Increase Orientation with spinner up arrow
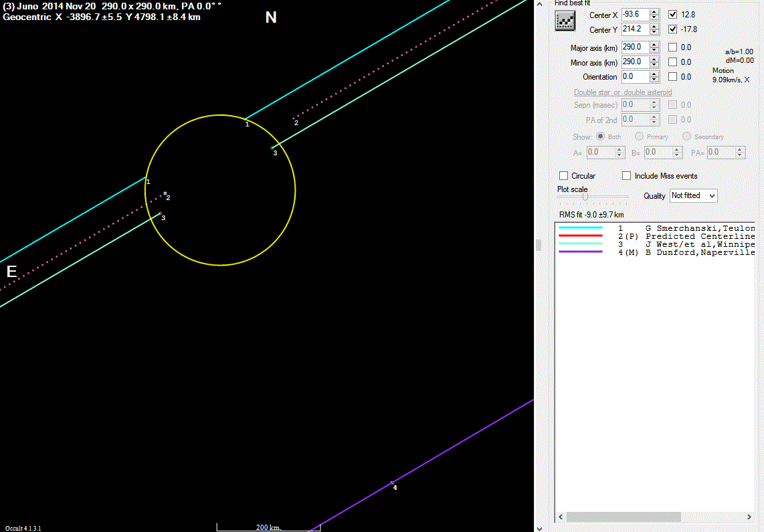The image size is (764, 532). pyautogui.click(x=654, y=74)
